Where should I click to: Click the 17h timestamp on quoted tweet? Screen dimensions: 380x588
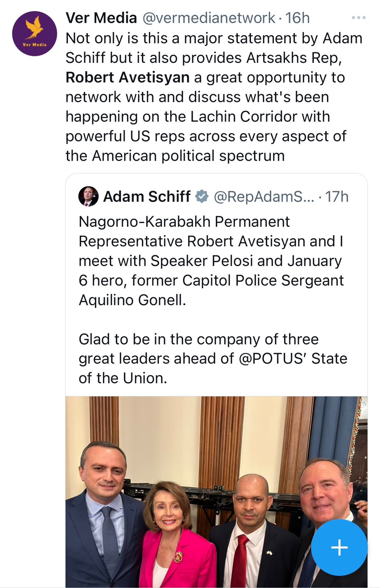(x=337, y=197)
